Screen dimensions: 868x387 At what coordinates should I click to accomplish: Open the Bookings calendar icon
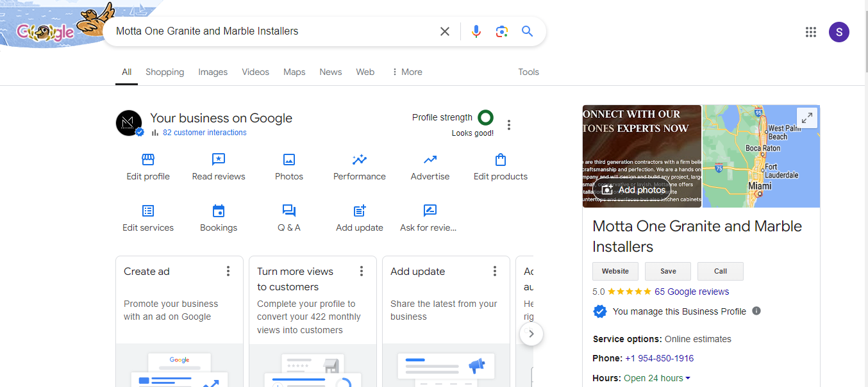pyautogui.click(x=219, y=211)
